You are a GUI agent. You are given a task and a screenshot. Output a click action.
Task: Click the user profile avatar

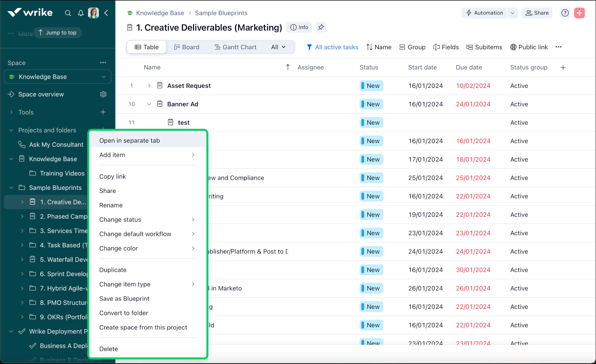[93, 13]
